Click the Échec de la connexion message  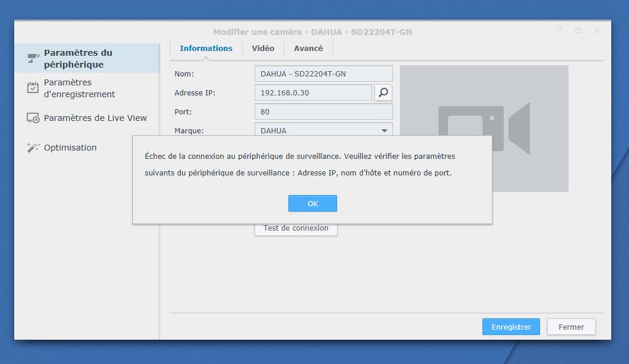[x=300, y=164]
